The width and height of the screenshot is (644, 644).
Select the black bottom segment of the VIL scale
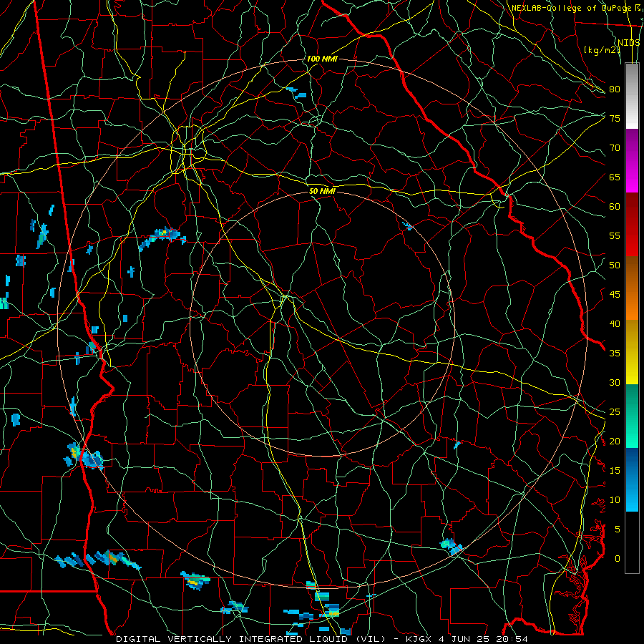pyautogui.click(x=632, y=542)
